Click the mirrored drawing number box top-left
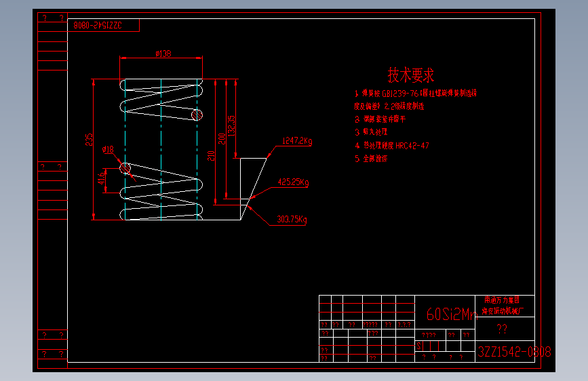The width and height of the screenshot is (588, 381). coord(104,25)
